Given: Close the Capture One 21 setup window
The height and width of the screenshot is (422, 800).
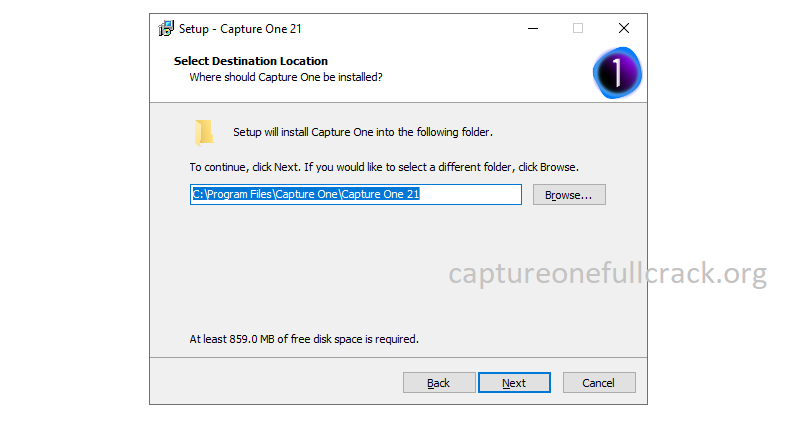Looking at the screenshot, I should [x=623, y=29].
